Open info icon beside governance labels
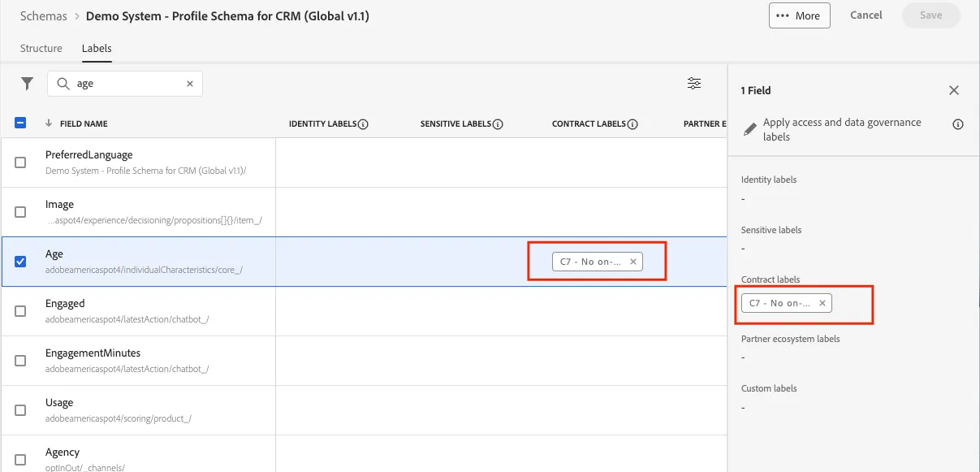Screen dimensions: 980x472 [x=958, y=124]
